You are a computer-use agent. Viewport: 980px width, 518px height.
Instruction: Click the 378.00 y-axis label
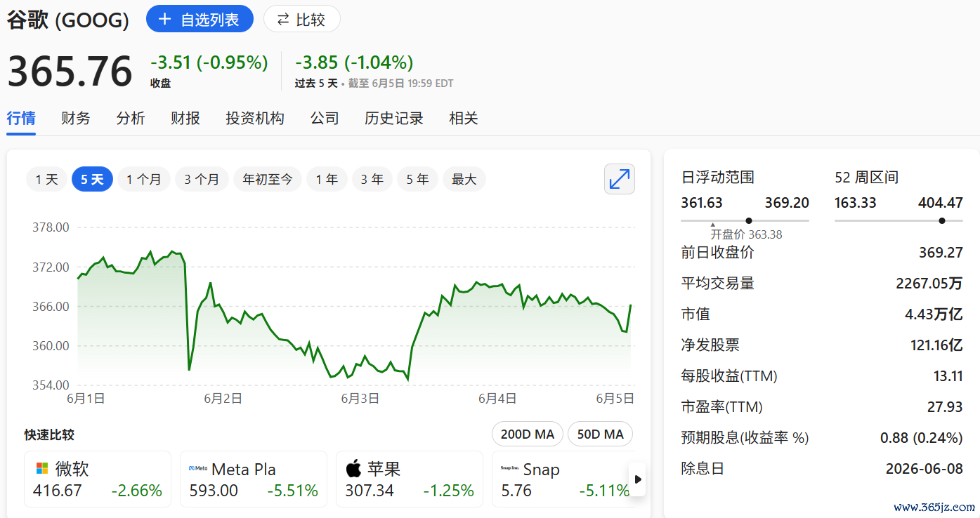[x=51, y=227]
